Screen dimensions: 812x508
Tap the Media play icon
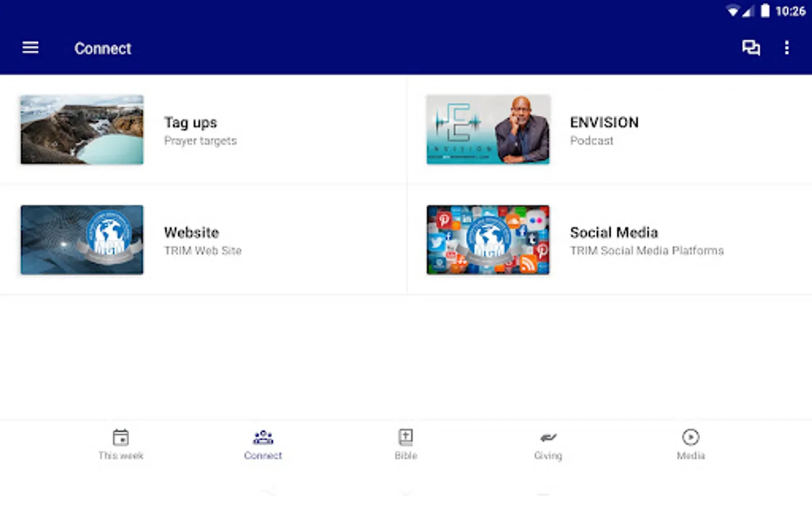pyautogui.click(x=691, y=437)
